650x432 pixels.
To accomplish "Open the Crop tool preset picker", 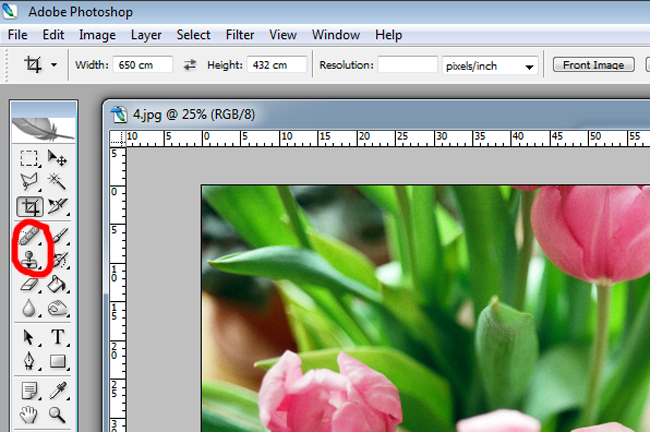I will pyautogui.click(x=40, y=65).
